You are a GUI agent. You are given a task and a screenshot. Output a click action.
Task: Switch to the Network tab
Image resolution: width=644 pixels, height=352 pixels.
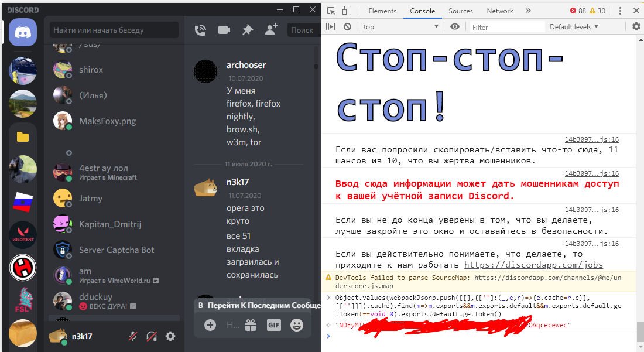pyautogui.click(x=500, y=11)
